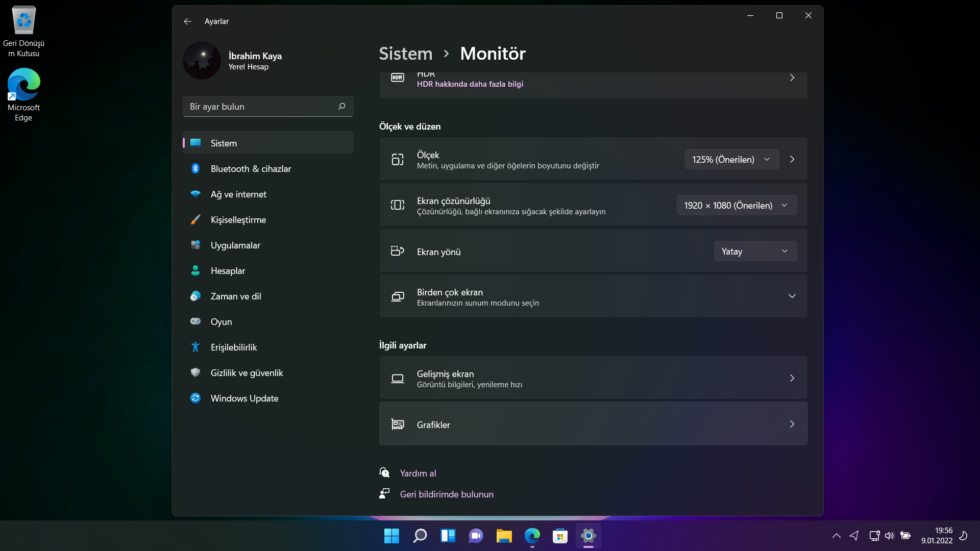This screenshot has height=551, width=980.
Task: Select Gizlilik ve güvenlik in sidebar
Action: coord(247,373)
